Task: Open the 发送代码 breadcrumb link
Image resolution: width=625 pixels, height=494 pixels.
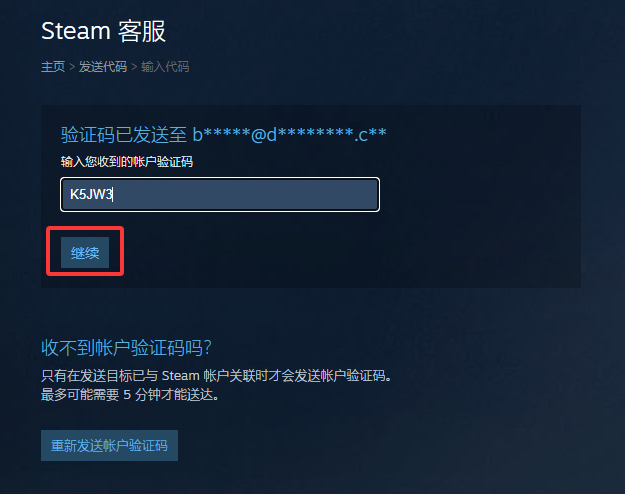Action: (103, 67)
